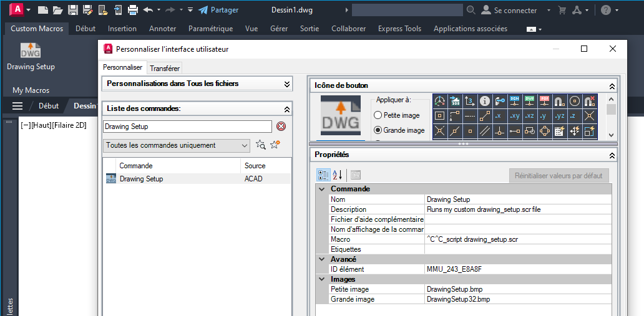Open the Undo history dropdown arrow
The image size is (644, 316).
(159, 10)
